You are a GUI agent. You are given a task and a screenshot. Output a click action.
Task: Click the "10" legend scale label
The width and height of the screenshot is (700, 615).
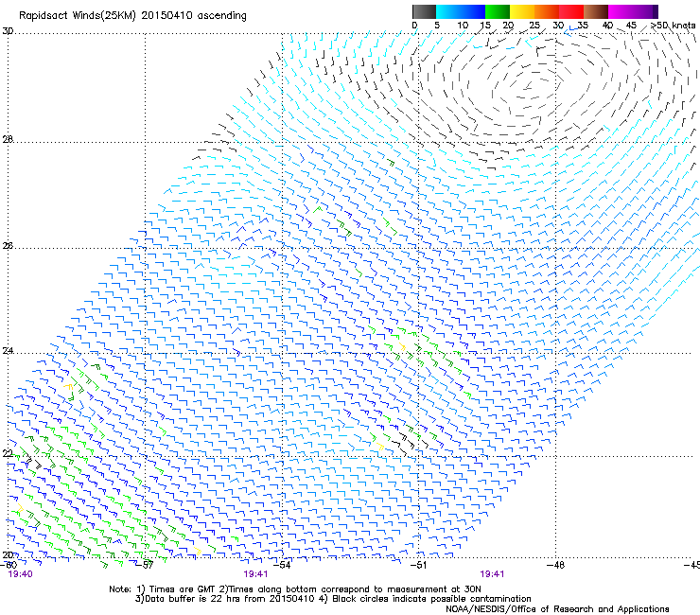click(463, 26)
